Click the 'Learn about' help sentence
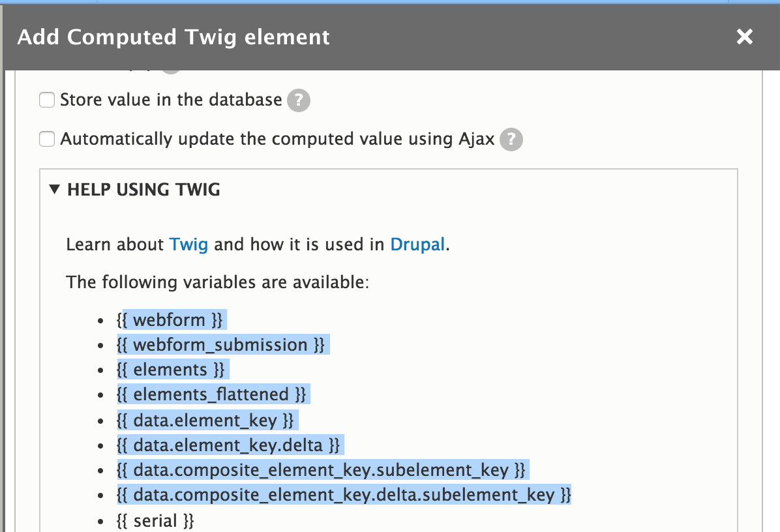 (x=115, y=244)
